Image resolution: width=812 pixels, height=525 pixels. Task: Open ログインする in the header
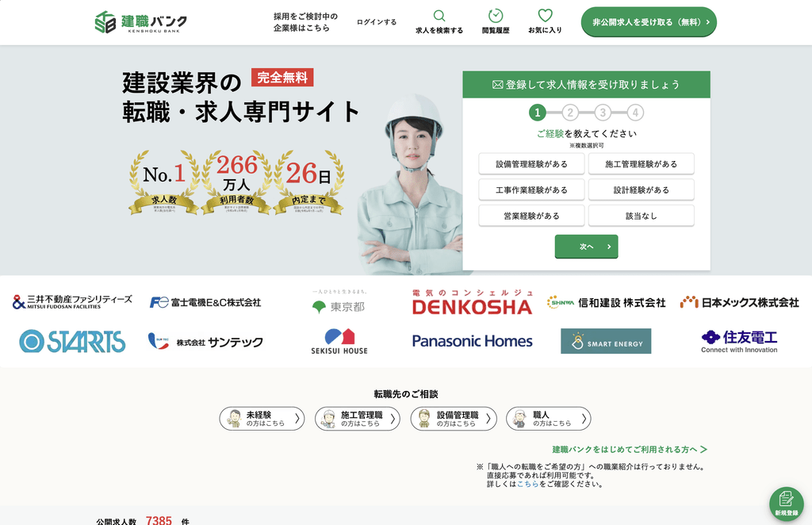coord(377,22)
